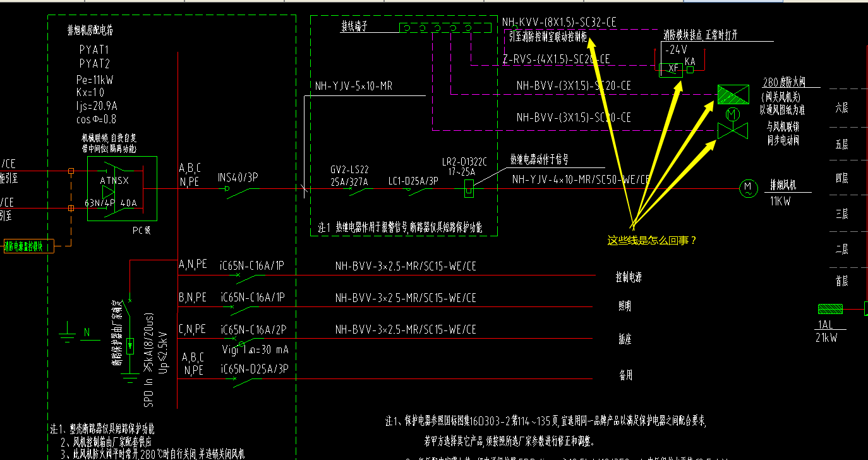Select the 三层 floor label
This screenshot has height=460, width=868.
pyautogui.click(x=841, y=214)
